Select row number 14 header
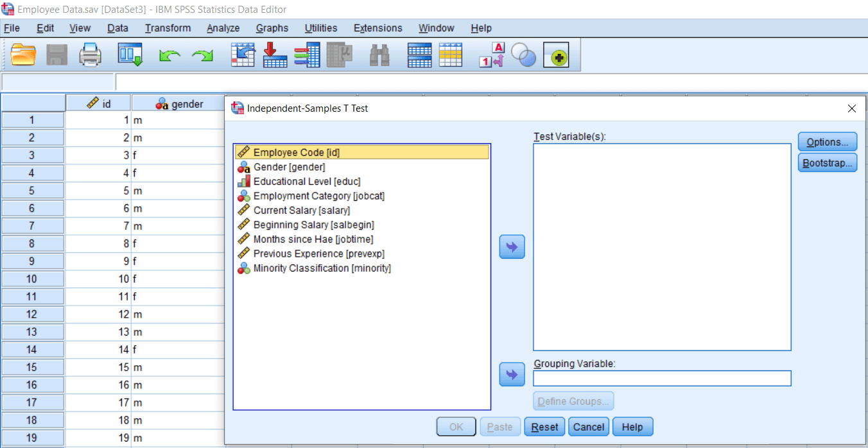This screenshot has width=868, height=448. pos(32,350)
